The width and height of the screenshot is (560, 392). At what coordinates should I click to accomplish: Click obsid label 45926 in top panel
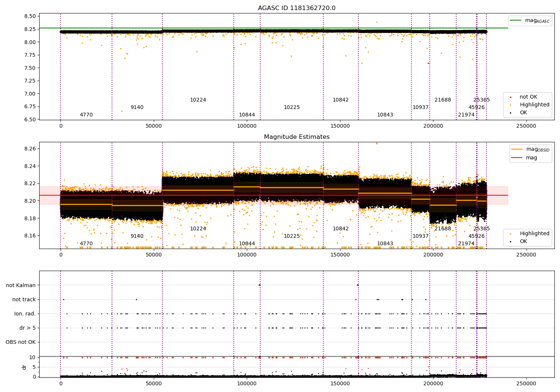(x=476, y=107)
